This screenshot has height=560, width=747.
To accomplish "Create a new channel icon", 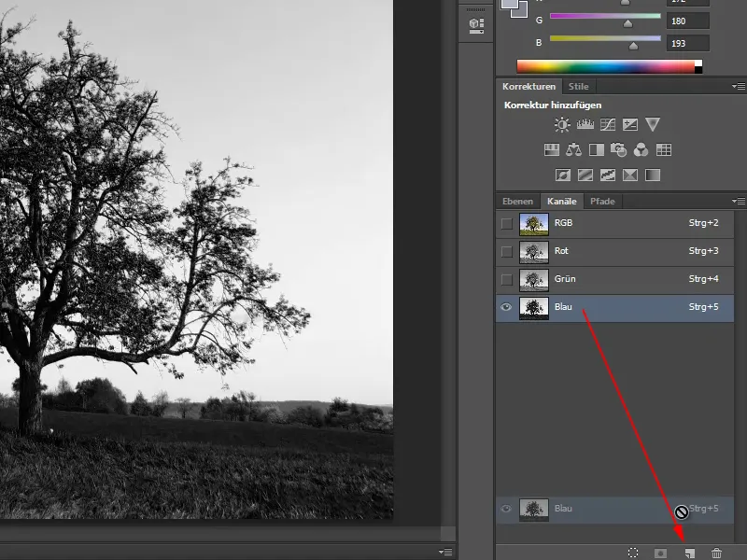I will click(x=689, y=553).
